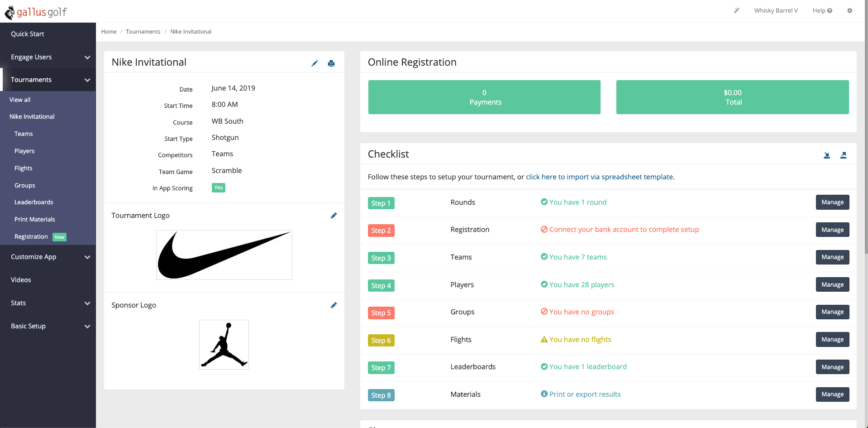Viewport: 868px width, 428px height.
Task: Open Quick Start in sidebar
Action: [48, 34]
